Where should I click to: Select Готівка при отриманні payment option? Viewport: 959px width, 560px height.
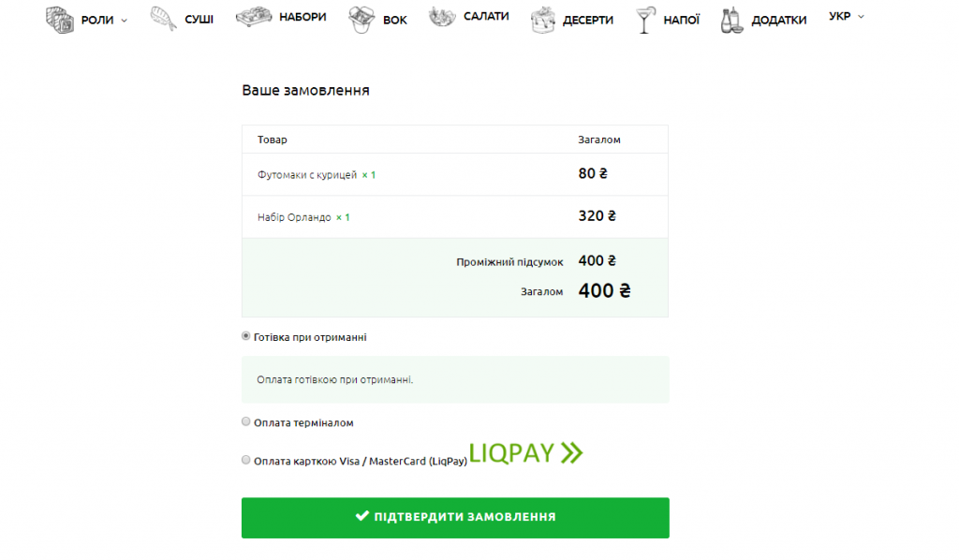coord(246,336)
